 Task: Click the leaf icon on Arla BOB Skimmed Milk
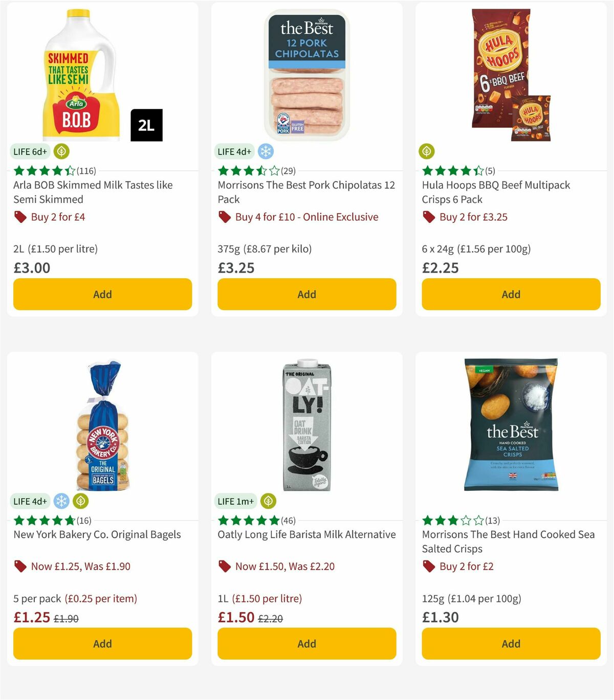click(x=61, y=151)
